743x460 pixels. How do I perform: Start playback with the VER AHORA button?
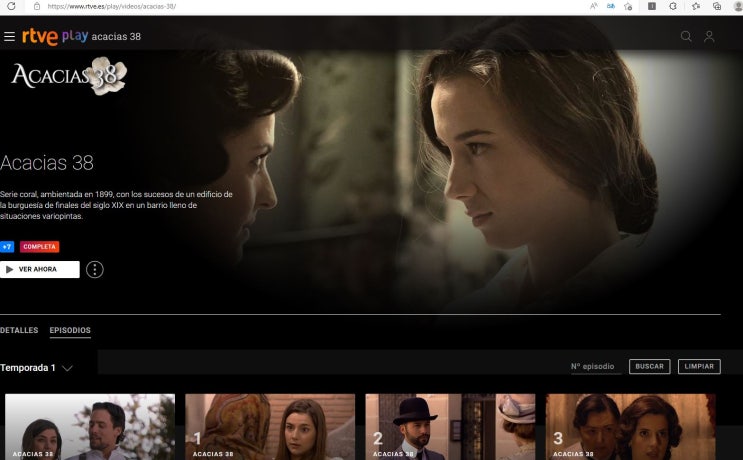pos(40,270)
